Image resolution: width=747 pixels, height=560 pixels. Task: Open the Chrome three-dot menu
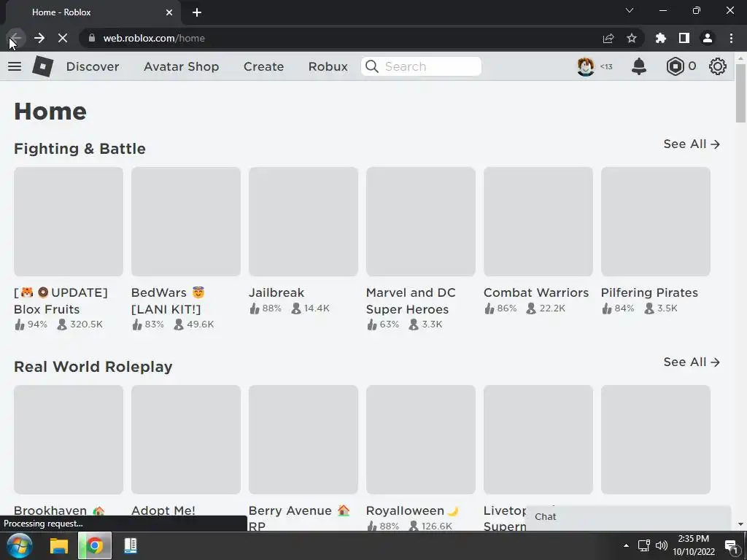pos(731,38)
